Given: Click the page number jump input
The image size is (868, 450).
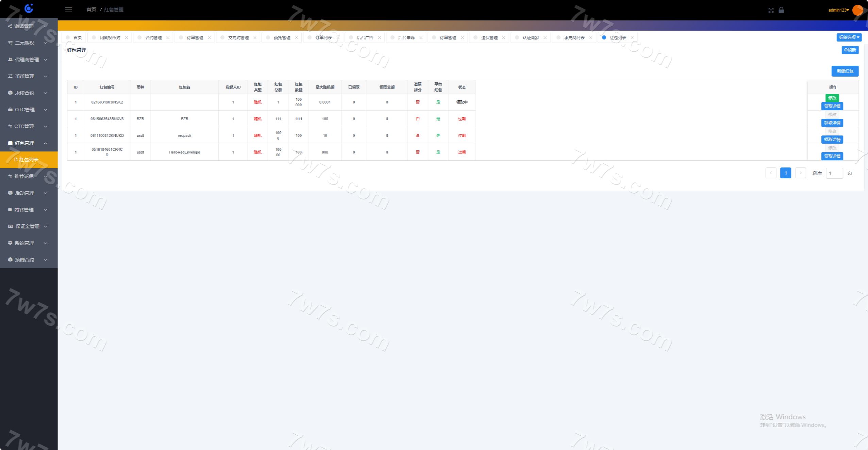Looking at the screenshot, I should 834,173.
